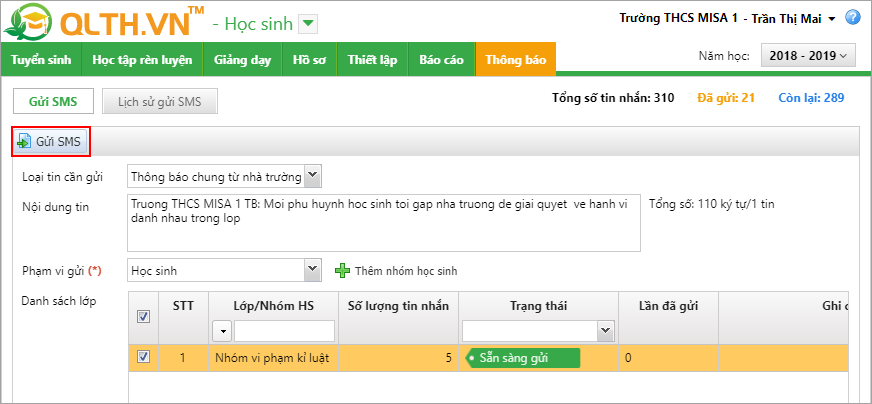The image size is (872, 404).
Task: Click the Gửi SMS toolbar send icon
Action: pyautogui.click(x=24, y=142)
